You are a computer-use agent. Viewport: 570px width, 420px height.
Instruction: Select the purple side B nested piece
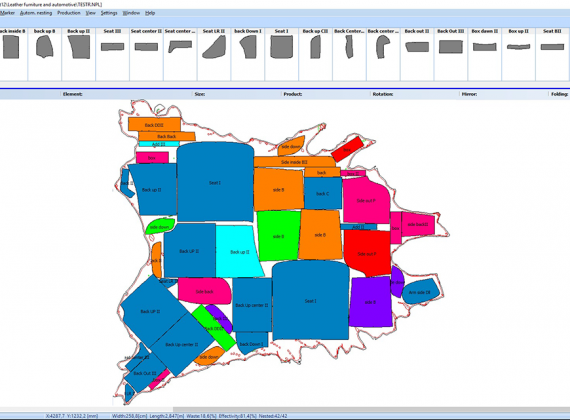pos(370,302)
